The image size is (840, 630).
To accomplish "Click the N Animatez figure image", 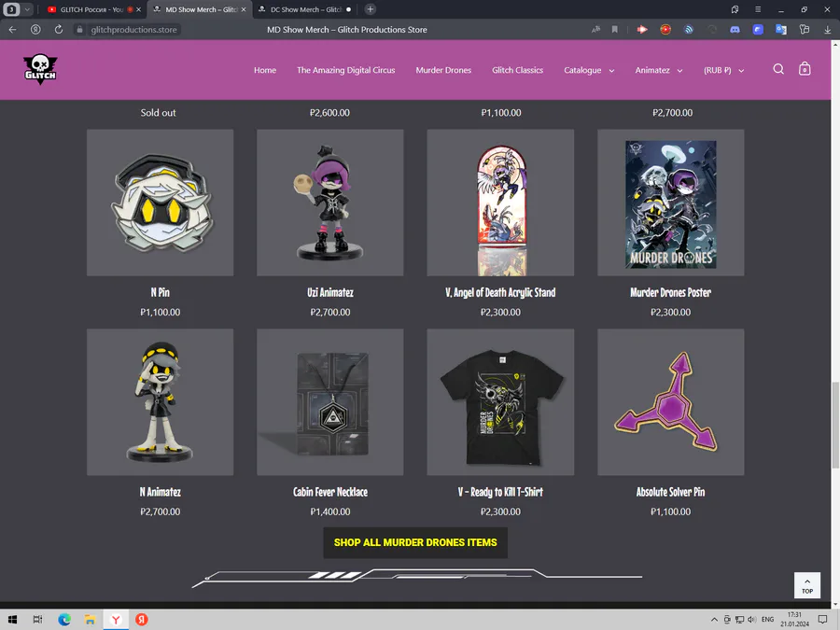I will point(161,401).
